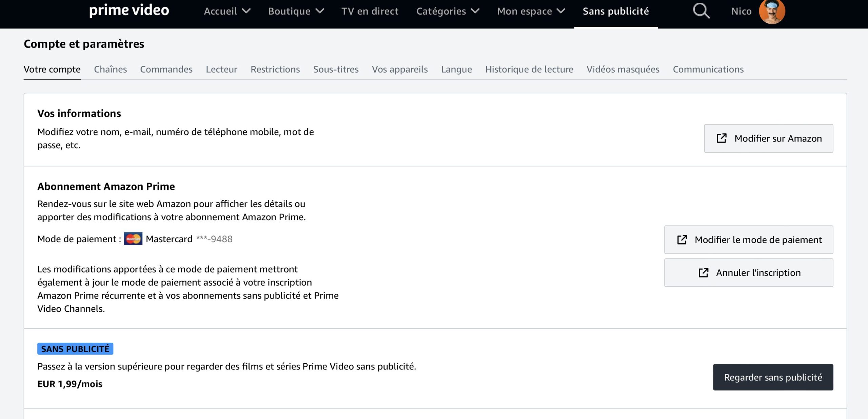
Task: Click the EUR 1,99/mois price text
Action: click(x=70, y=384)
